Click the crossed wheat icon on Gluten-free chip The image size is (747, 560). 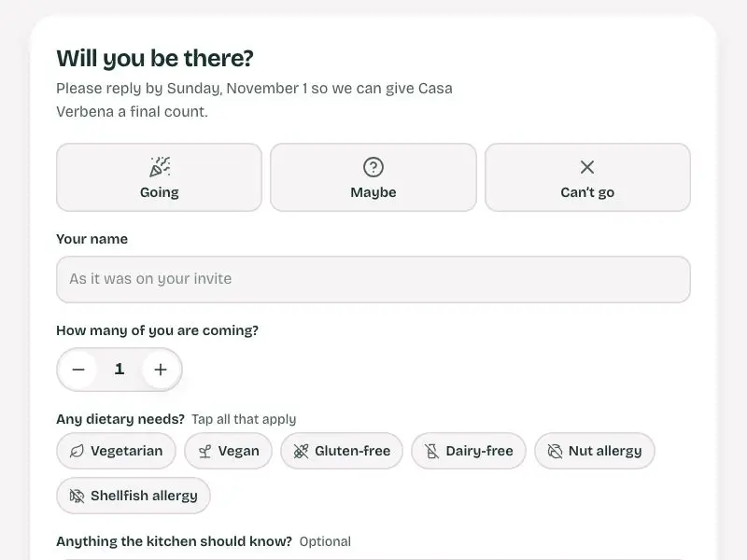(x=301, y=451)
